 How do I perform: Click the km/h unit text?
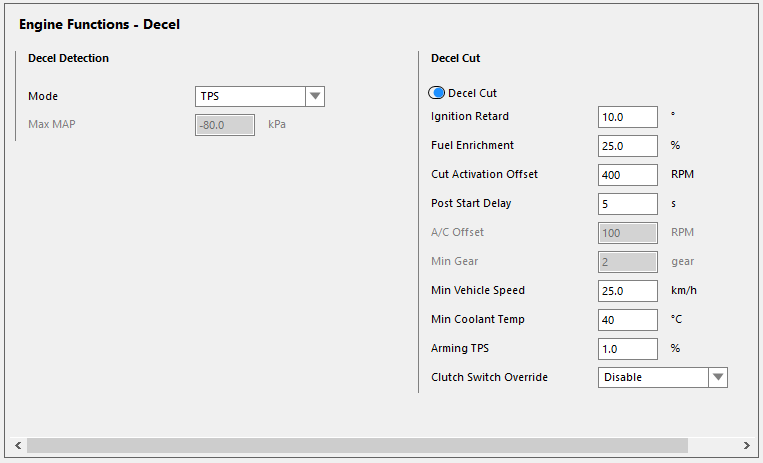click(684, 290)
